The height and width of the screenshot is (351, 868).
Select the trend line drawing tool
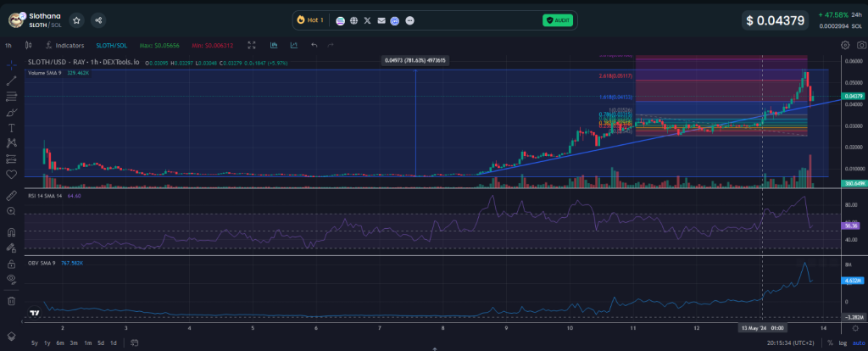(11, 81)
